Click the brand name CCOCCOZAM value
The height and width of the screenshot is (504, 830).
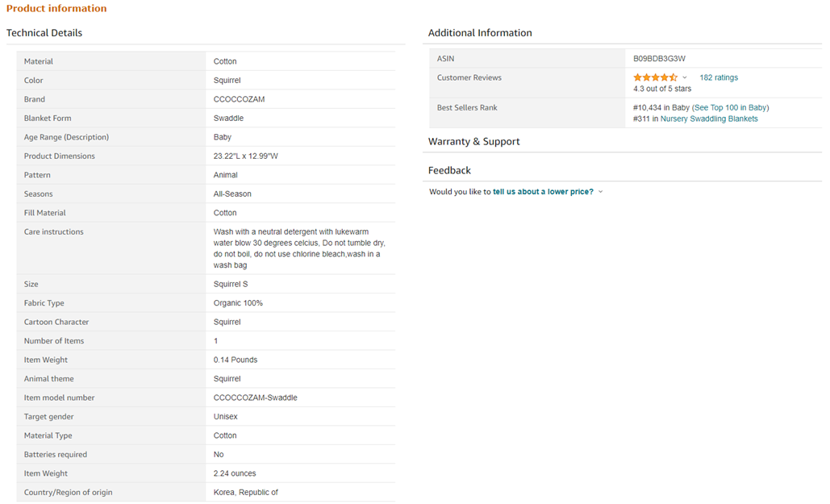239,99
